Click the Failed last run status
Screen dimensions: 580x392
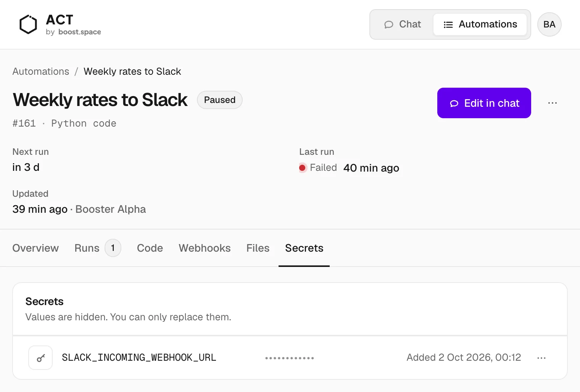click(x=318, y=168)
